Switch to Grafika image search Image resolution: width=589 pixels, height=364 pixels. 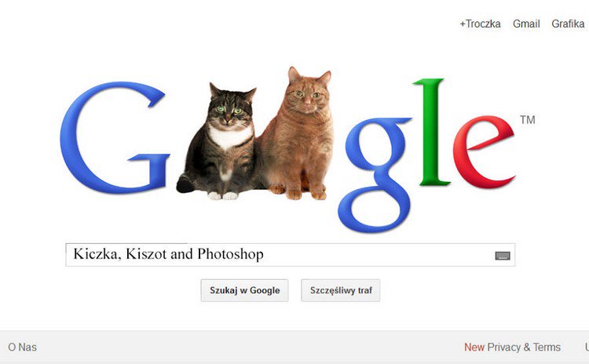[x=568, y=24]
